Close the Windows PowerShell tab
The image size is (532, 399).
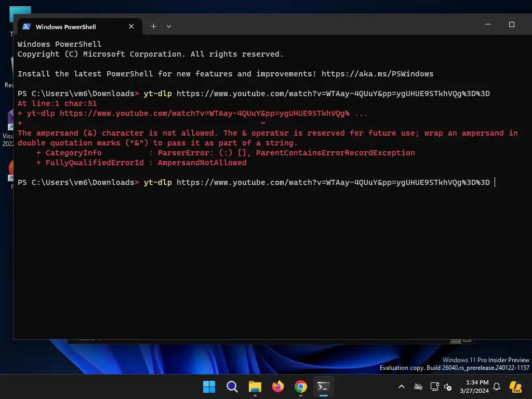coord(131,26)
